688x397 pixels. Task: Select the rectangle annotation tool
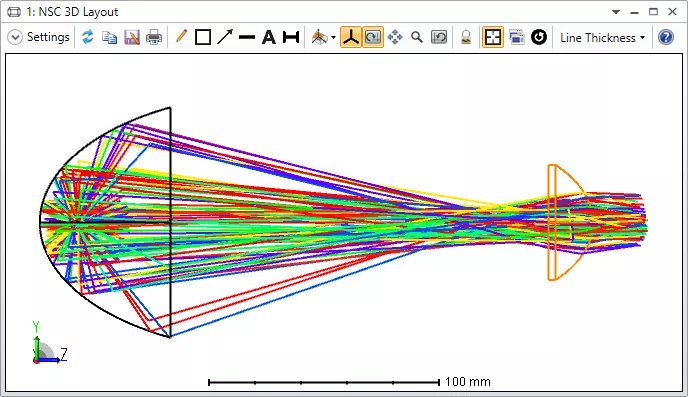(203, 37)
